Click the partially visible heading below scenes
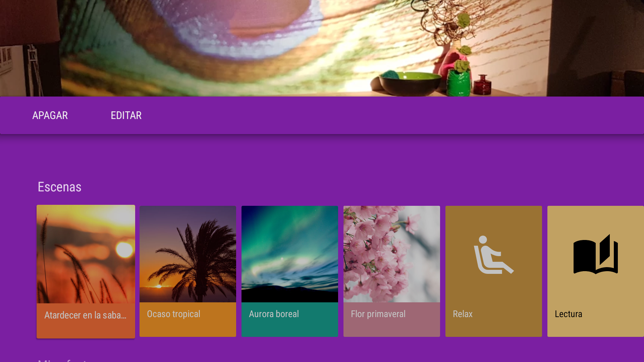This screenshot has height=362, width=644. coord(62,360)
